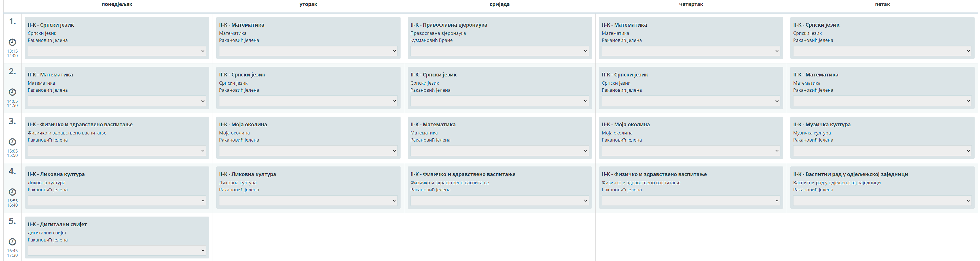The image size is (980, 261).
Task: Open dropdown for Васпитни рад у одјељењској заједници
Action: [x=882, y=201]
